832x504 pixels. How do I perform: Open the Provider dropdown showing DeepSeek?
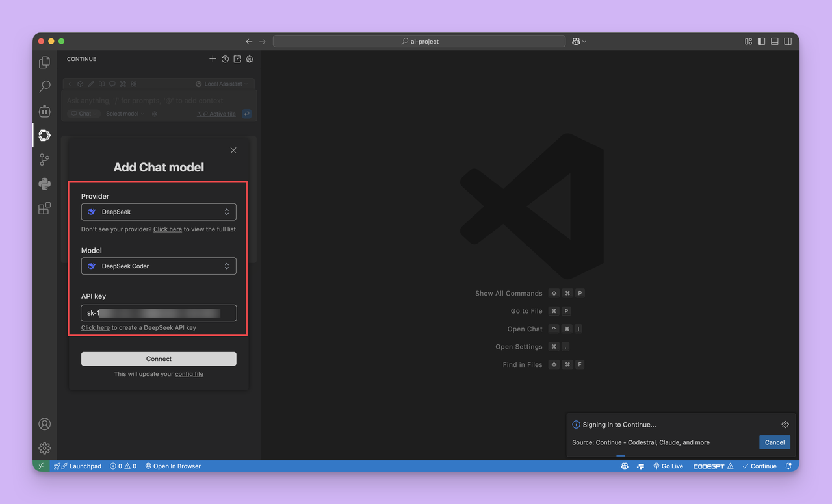[159, 211]
